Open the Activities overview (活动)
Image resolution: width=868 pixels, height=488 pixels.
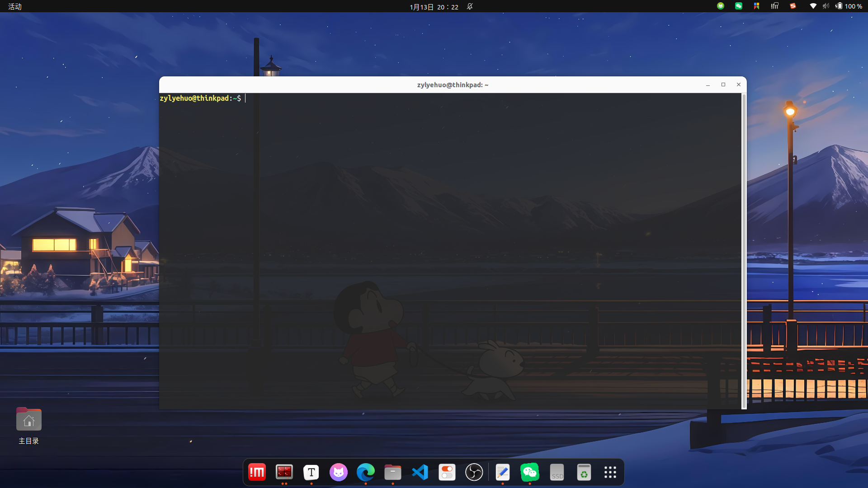click(15, 6)
